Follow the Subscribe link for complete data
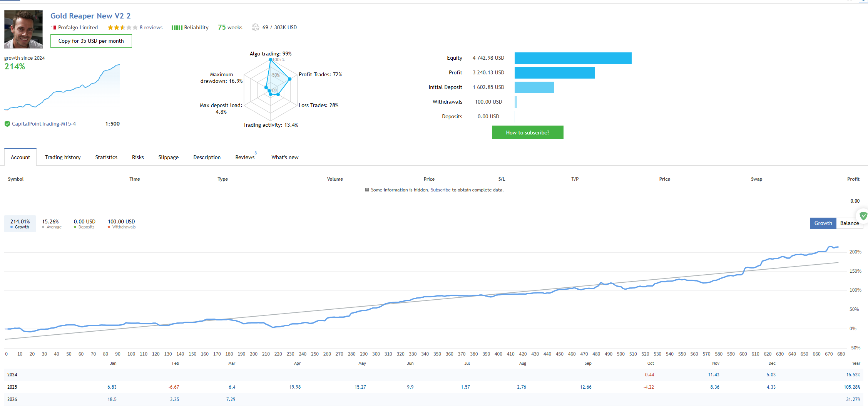The height and width of the screenshot is (406, 868). pyautogui.click(x=440, y=190)
